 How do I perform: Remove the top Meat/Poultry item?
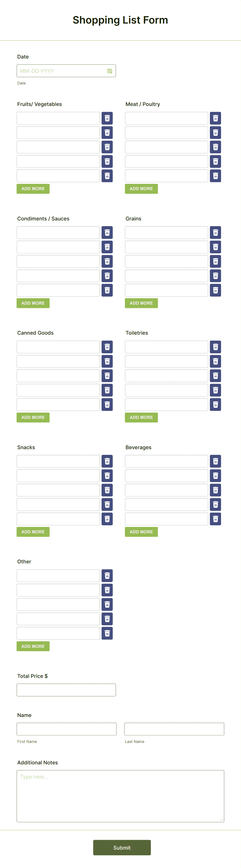point(215,118)
